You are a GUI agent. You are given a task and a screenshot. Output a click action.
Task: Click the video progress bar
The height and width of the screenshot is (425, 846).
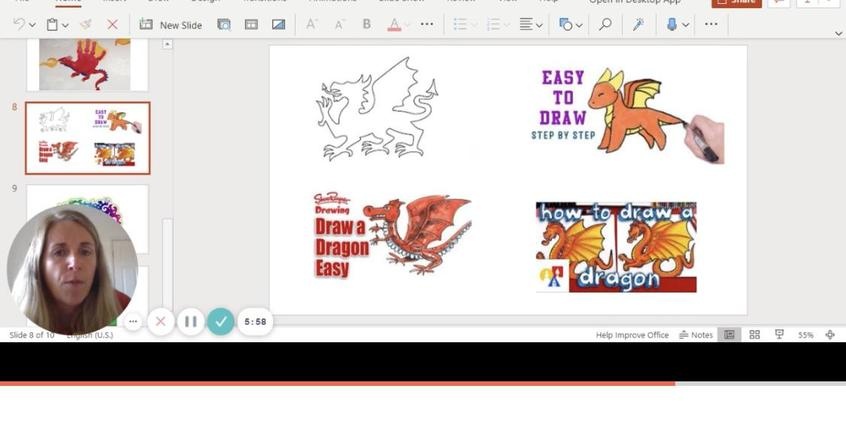pos(423,383)
